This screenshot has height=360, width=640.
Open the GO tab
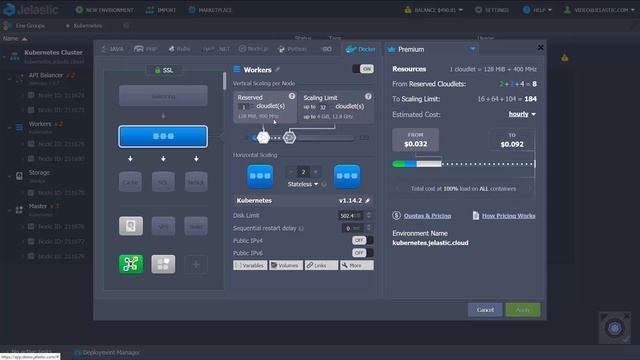coord(326,49)
